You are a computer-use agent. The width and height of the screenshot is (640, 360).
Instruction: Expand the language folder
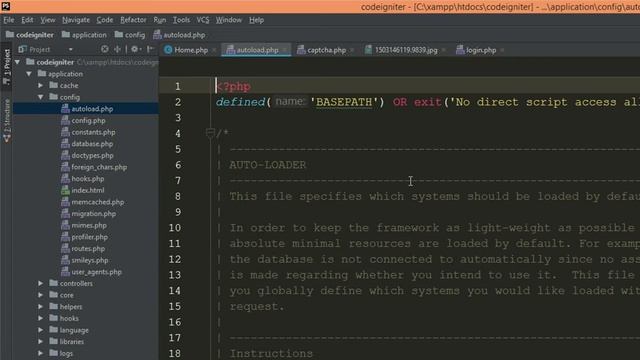coord(40,330)
